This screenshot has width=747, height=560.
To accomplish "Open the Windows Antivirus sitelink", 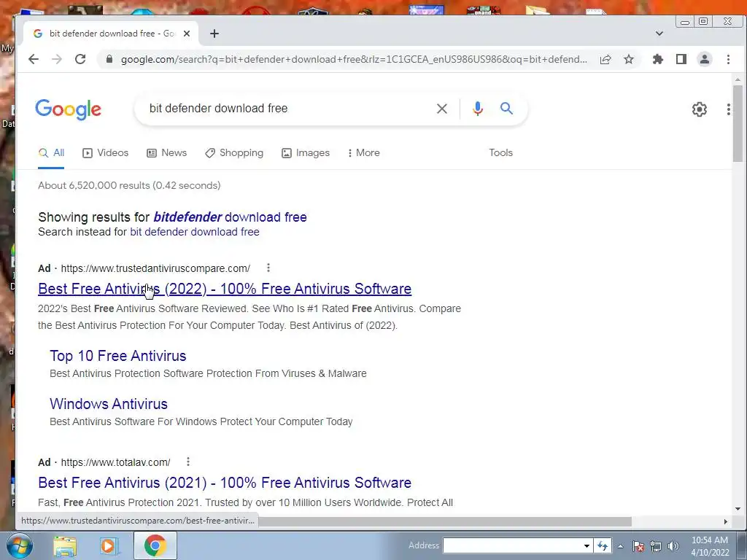I will tap(109, 404).
